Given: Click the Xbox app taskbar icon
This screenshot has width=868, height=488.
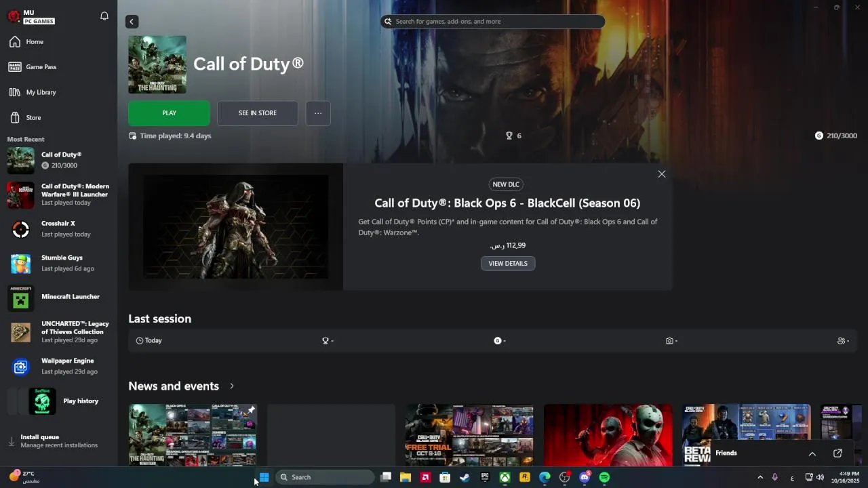Looking at the screenshot, I should click(x=505, y=477).
